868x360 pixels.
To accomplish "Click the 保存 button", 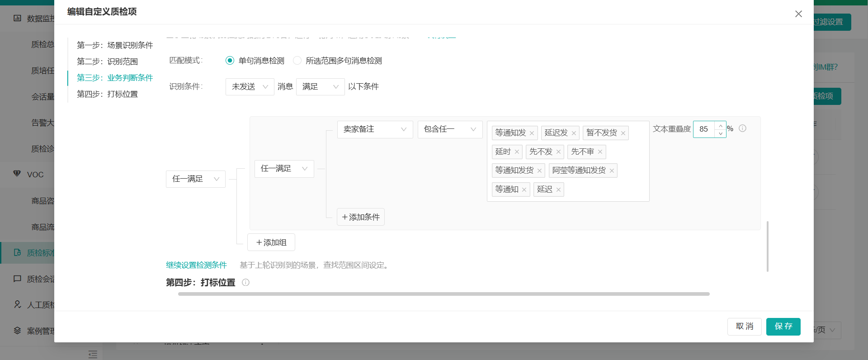I will coord(783,327).
